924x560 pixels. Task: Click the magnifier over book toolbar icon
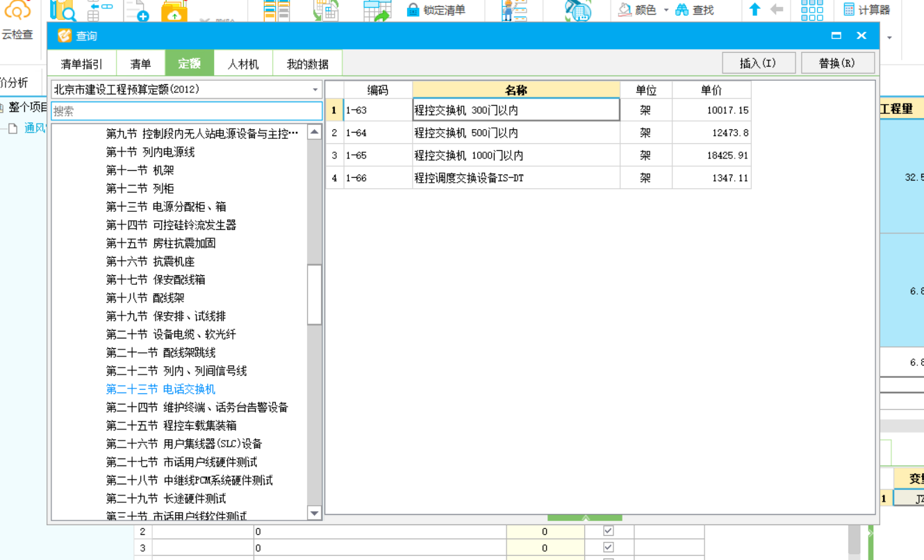click(x=63, y=10)
